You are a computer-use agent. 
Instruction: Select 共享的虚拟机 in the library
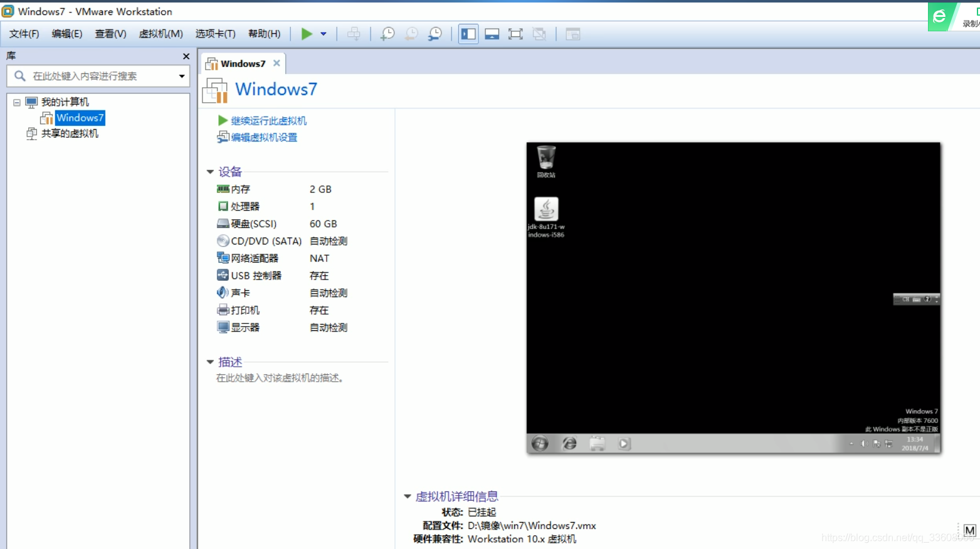tap(70, 133)
